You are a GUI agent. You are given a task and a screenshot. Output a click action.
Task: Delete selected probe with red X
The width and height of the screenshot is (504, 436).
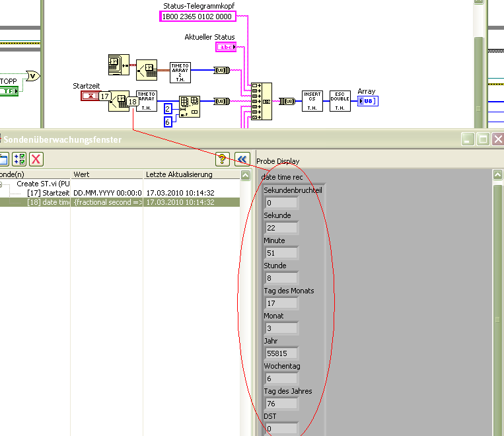[36, 159]
